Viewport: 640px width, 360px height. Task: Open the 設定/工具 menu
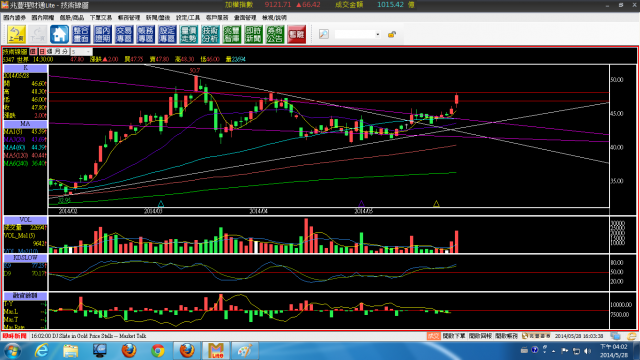[x=188, y=18]
